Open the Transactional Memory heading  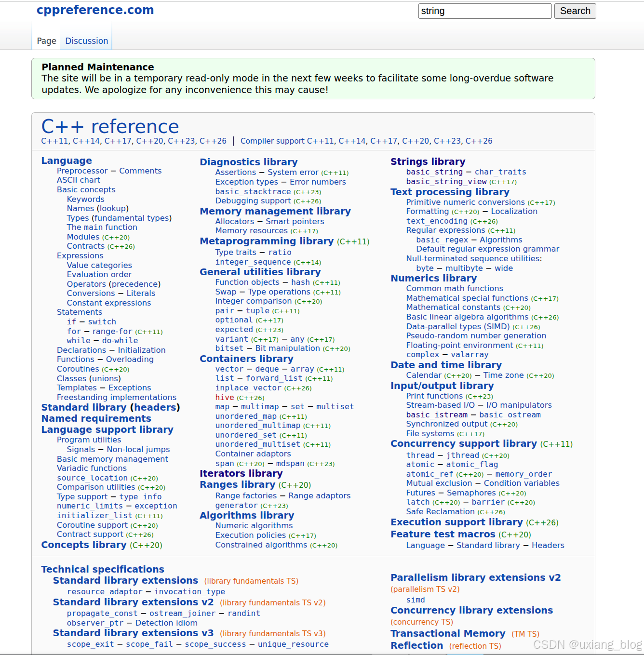point(448,633)
